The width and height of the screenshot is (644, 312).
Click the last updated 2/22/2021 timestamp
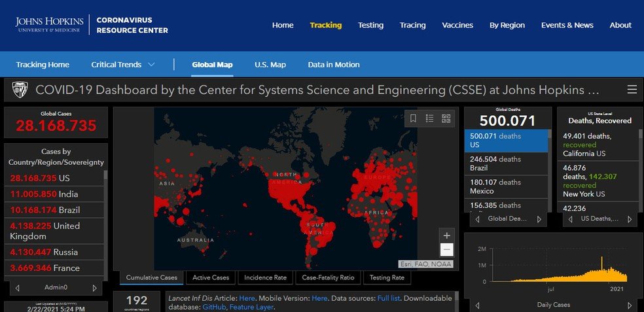click(56, 307)
